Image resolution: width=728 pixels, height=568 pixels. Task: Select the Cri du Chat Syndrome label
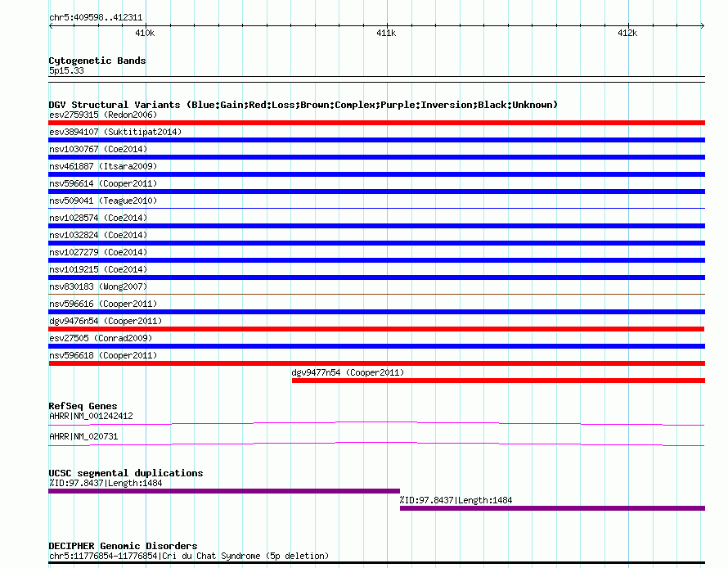click(x=189, y=556)
